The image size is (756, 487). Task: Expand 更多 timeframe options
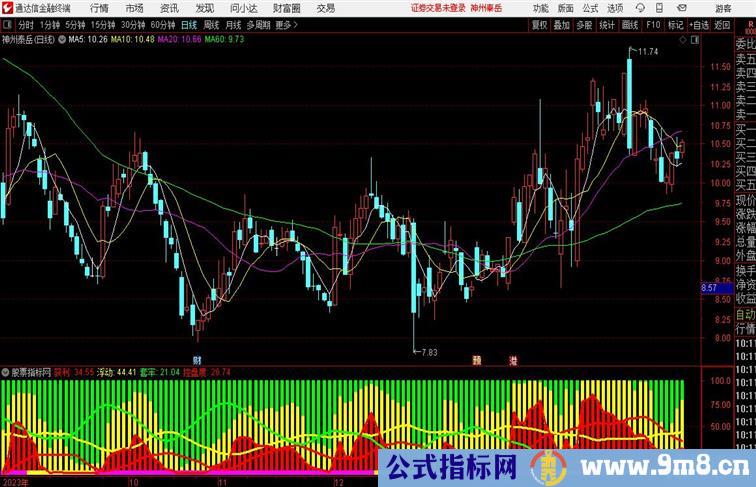pos(287,25)
